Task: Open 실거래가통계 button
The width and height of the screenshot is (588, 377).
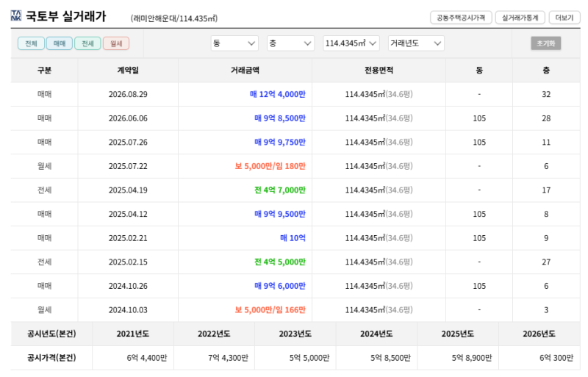Action: [520, 18]
